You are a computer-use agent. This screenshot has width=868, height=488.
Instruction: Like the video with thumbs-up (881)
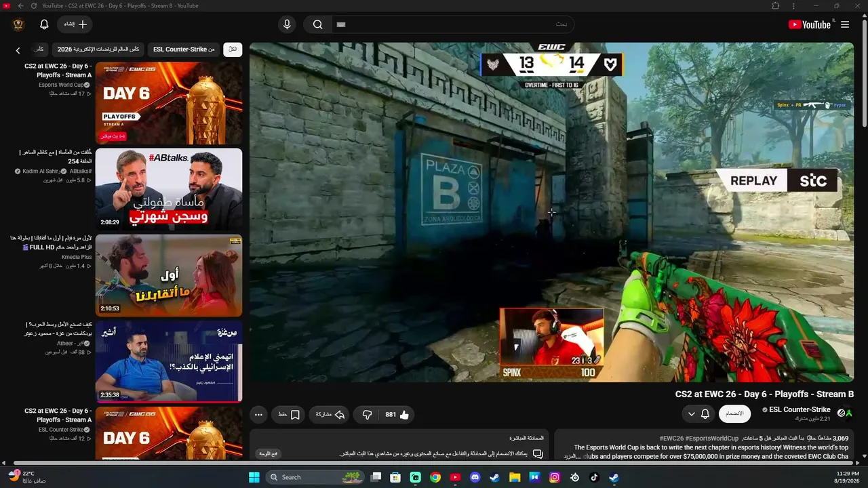pyautogui.click(x=397, y=415)
